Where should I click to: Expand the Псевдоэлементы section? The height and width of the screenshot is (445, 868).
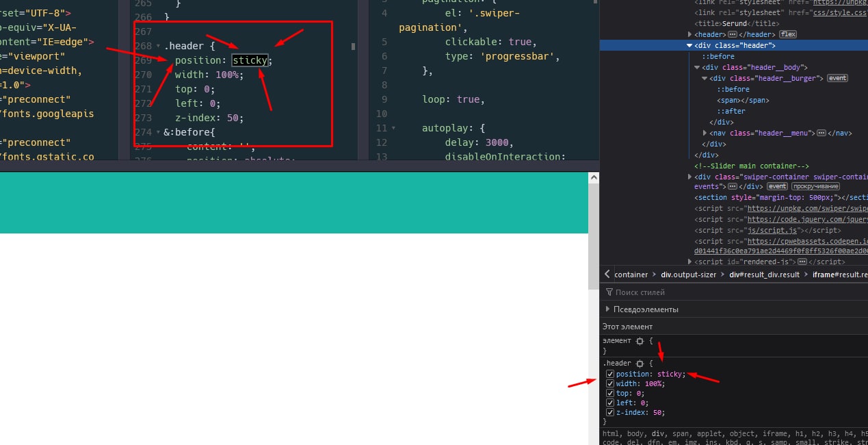click(607, 309)
